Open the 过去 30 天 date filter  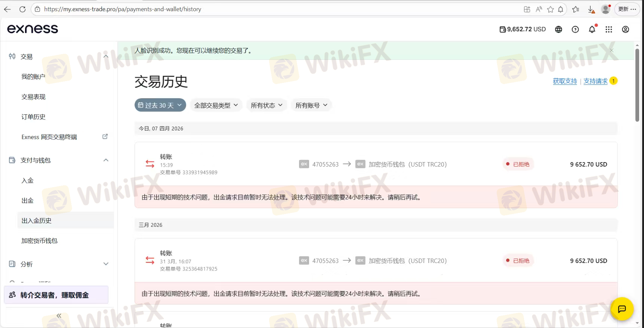pos(160,105)
